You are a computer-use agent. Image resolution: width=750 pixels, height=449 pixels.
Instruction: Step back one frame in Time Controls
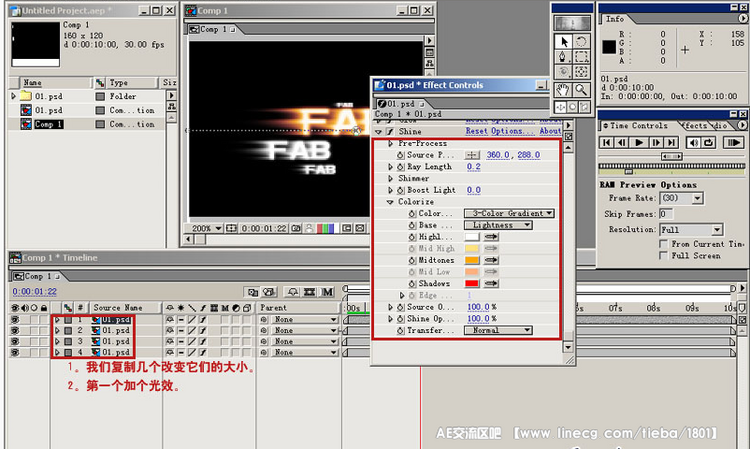(621, 142)
